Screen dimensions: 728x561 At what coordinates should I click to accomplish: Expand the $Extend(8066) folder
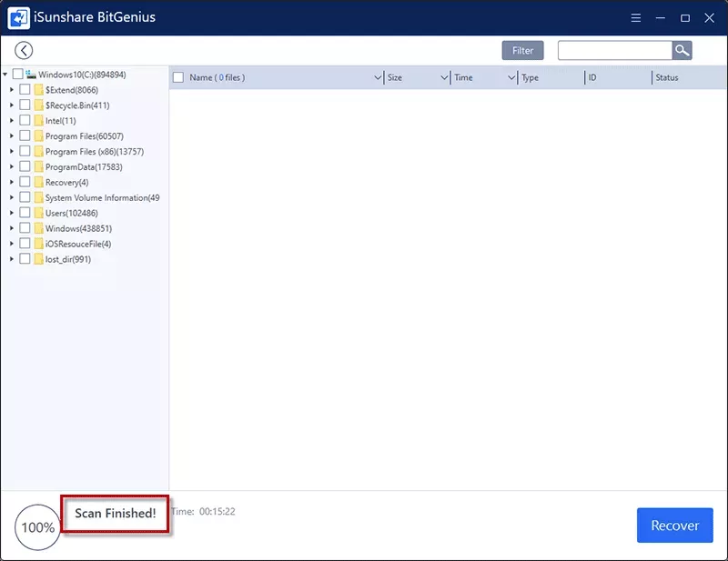click(12, 90)
